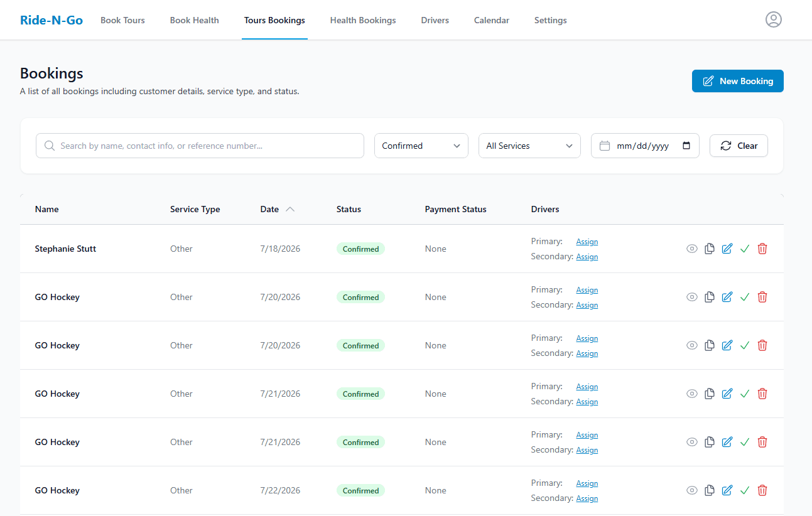Edit the Stephanie Stutt booking
The height and width of the screenshot is (516, 812).
[x=727, y=249]
